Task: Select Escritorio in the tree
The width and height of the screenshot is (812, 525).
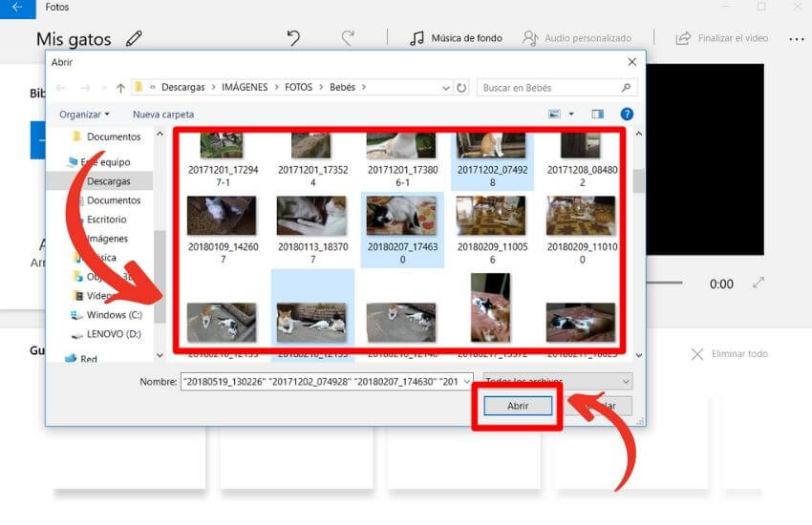Action: (x=106, y=220)
